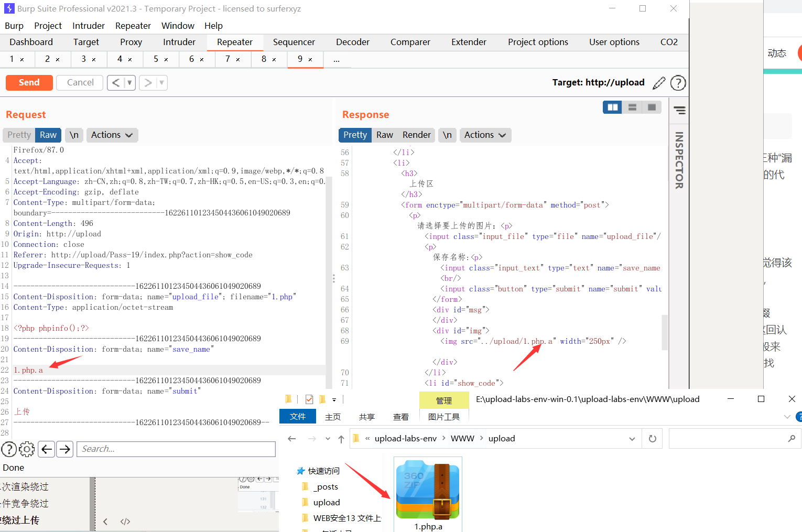Click the Cancel button
The image size is (802, 532).
[80, 82]
